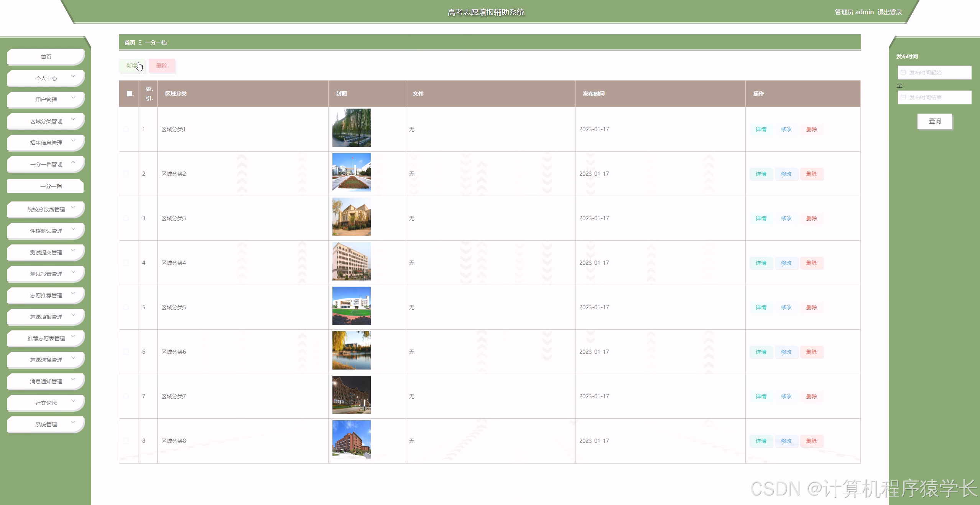Screen dimensions: 980x505
Task: View 详情 for 区域分类2 row
Action: point(761,174)
